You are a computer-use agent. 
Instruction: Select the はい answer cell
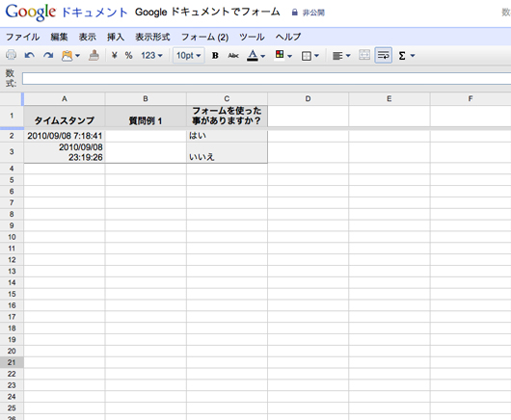pyautogui.click(x=227, y=136)
